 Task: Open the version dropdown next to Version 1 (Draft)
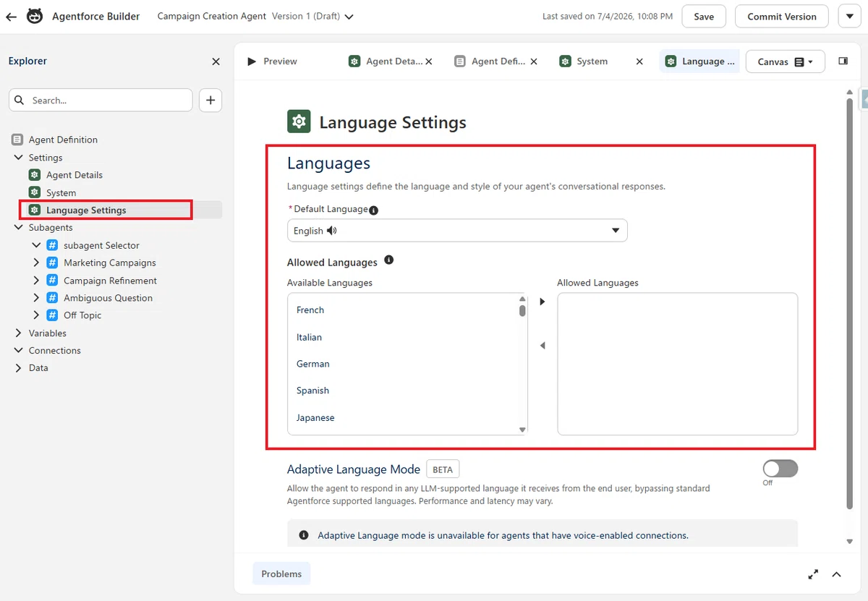[x=349, y=17]
